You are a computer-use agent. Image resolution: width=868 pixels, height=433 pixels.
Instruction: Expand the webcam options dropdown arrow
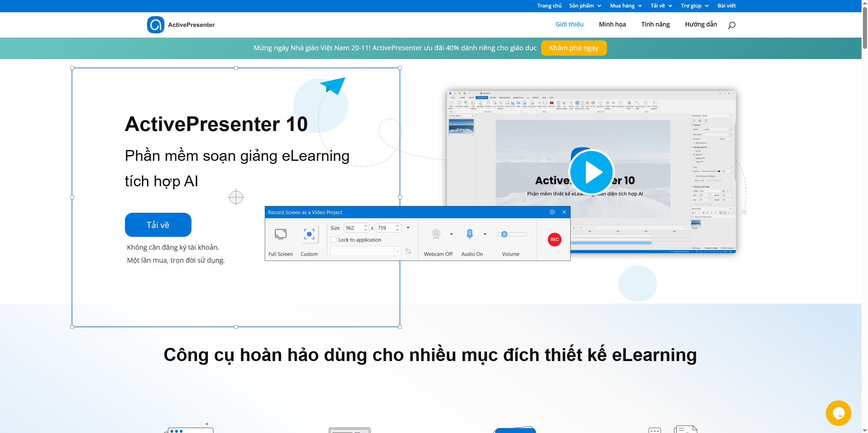(451, 234)
